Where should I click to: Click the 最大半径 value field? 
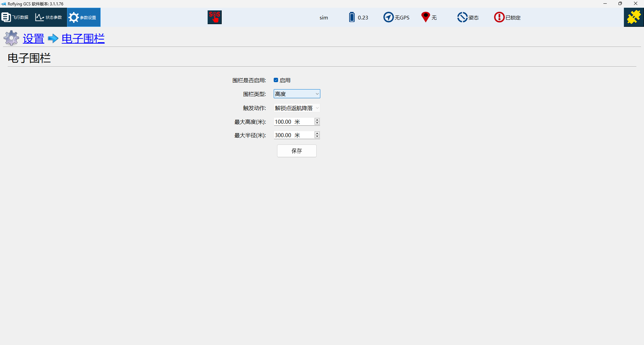(294, 135)
